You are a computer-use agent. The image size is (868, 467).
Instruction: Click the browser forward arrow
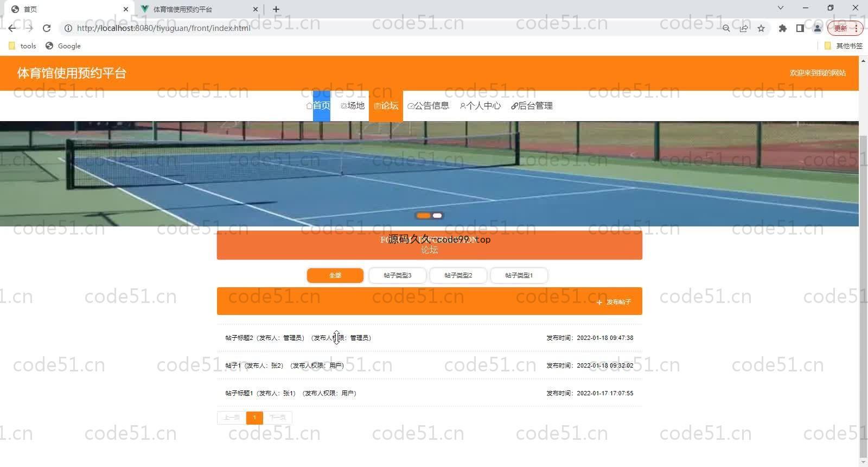click(29, 28)
